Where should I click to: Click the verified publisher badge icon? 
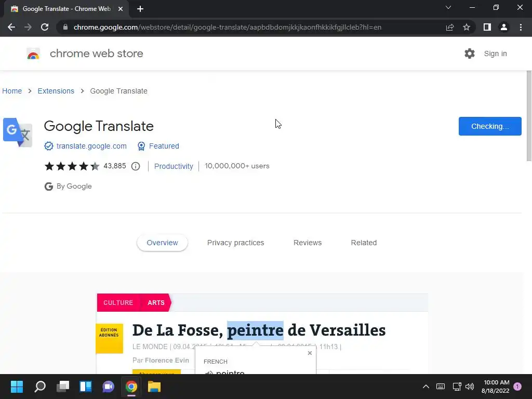click(49, 146)
